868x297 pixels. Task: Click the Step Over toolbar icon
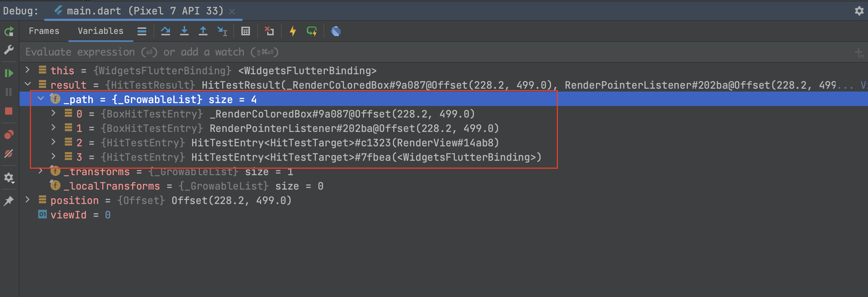coord(165,31)
